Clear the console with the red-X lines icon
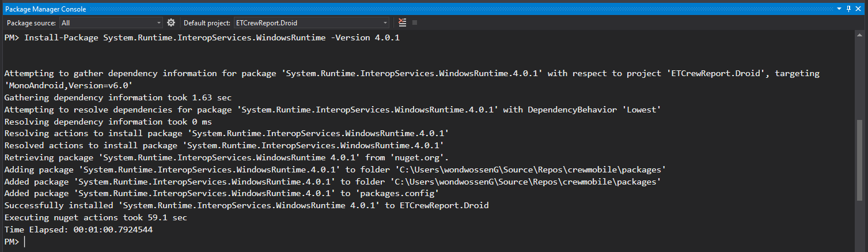Viewport: 868px width, 252px height. point(402,22)
